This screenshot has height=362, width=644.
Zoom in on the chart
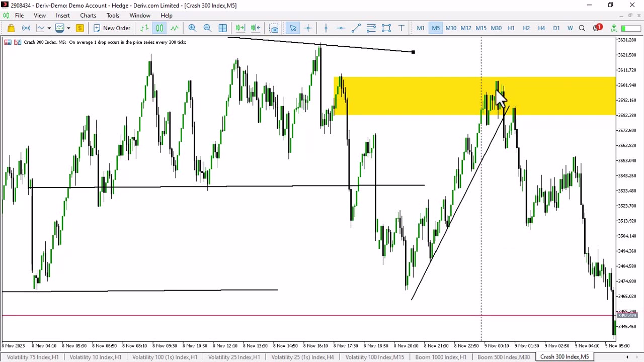(x=192, y=28)
